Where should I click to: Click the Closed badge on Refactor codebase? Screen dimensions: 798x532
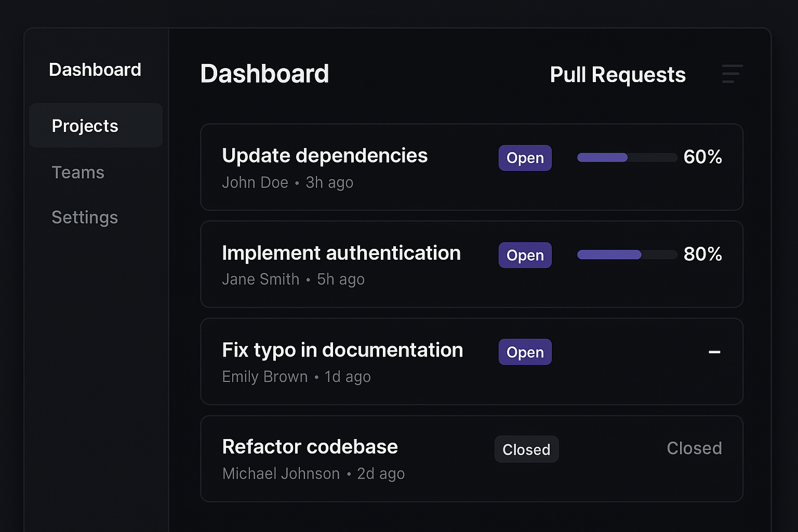pos(526,449)
